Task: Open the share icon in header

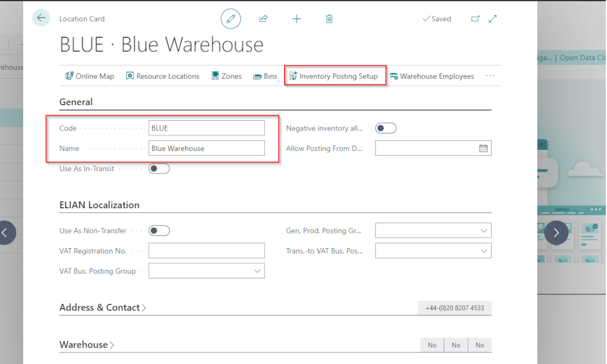Action: [x=263, y=19]
